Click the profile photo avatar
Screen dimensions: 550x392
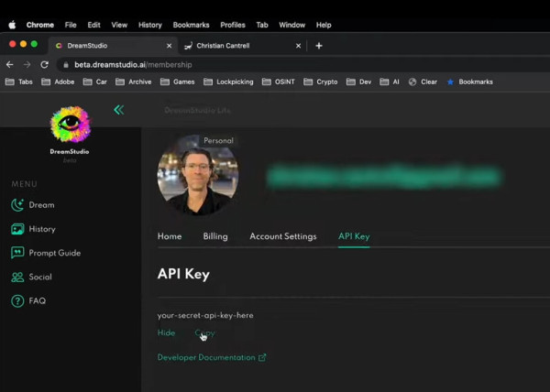click(x=198, y=176)
